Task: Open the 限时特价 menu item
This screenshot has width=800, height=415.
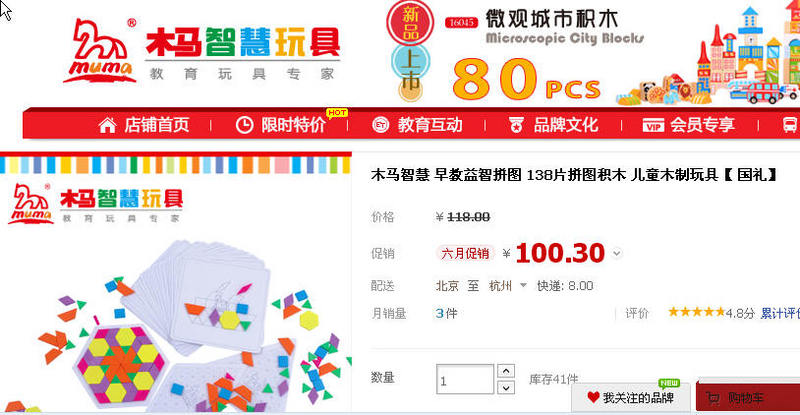Action: (x=293, y=125)
